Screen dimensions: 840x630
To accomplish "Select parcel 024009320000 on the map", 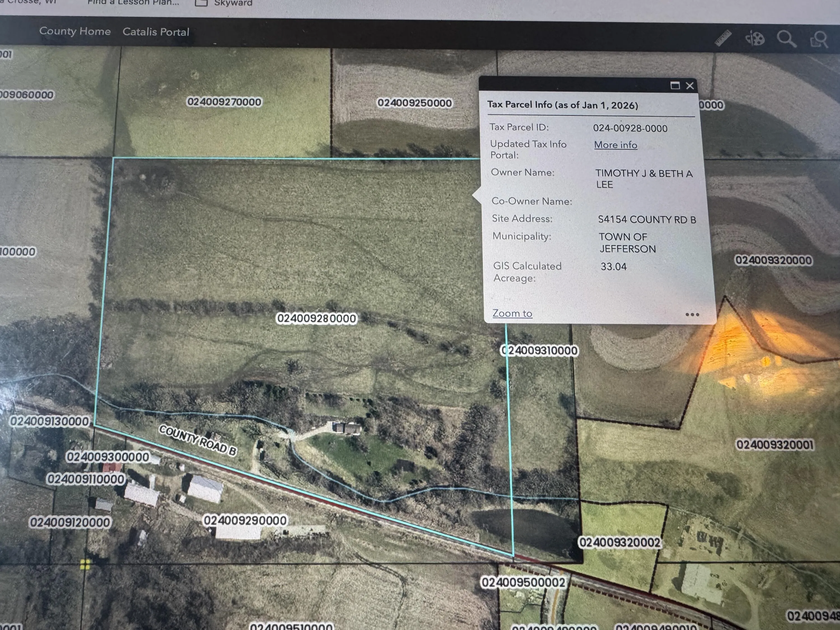I will (x=774, y=260).
